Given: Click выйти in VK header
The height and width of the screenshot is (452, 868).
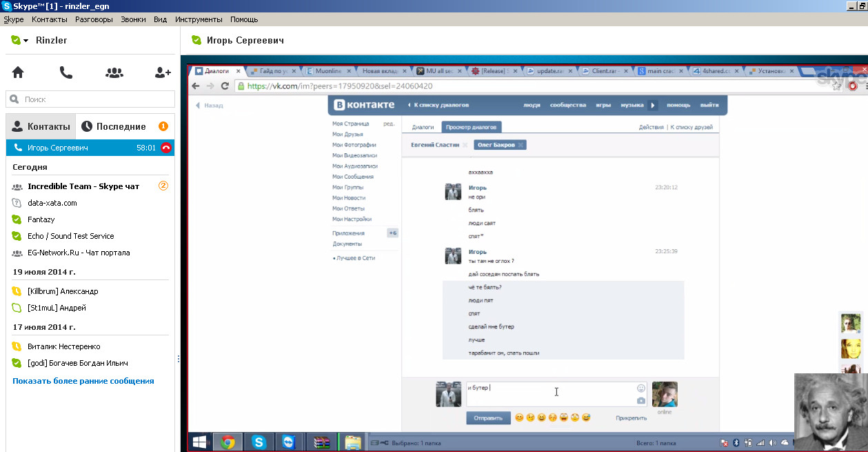Looking at the screenshot, I should (709, 105).
